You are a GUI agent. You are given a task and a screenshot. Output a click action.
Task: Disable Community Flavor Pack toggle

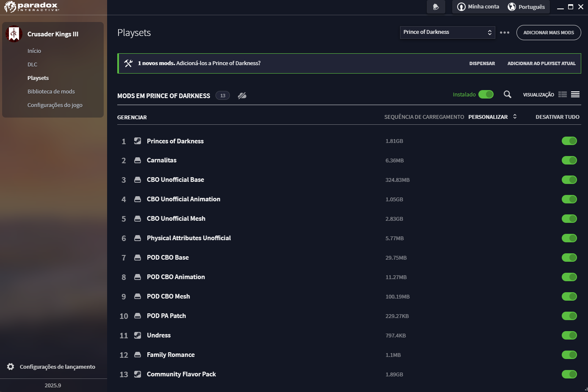click(x=569, y=374)
